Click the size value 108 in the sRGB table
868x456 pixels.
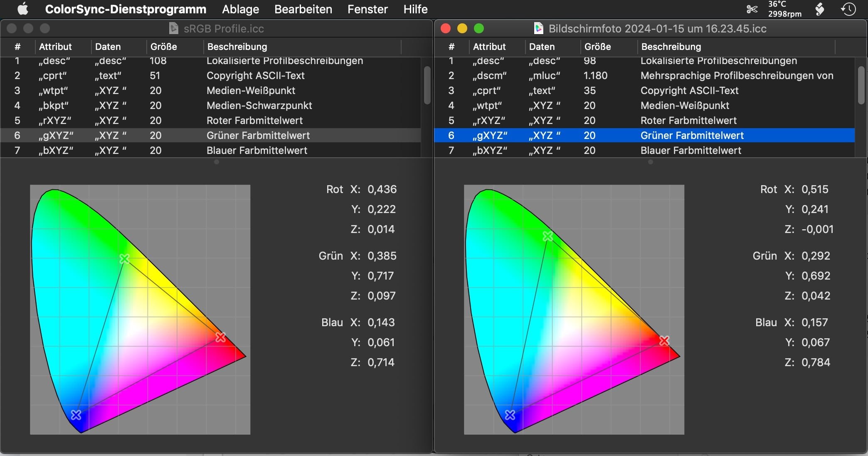click(158, 61)
